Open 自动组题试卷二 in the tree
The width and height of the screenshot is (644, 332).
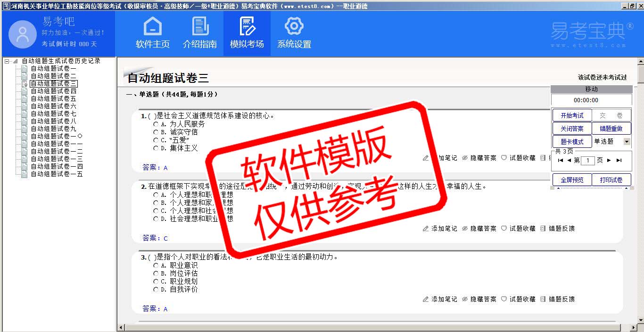click(53, 76)
